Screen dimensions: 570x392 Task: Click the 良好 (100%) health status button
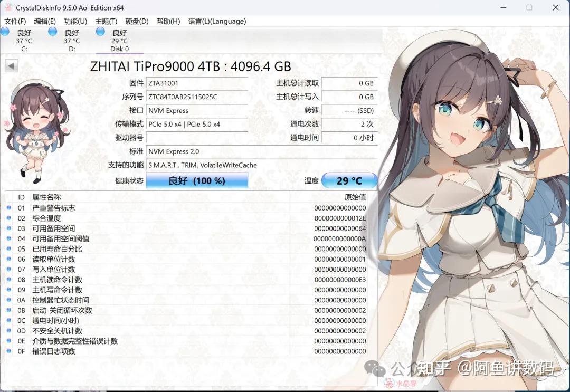(x=197, y=180)
